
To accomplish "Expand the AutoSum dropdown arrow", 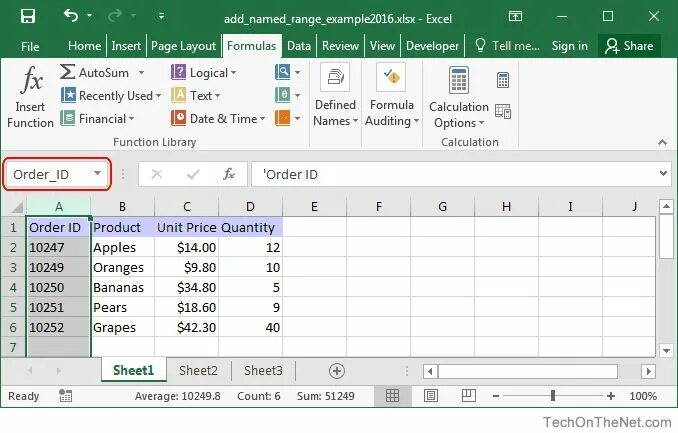I will coord(141,72).
